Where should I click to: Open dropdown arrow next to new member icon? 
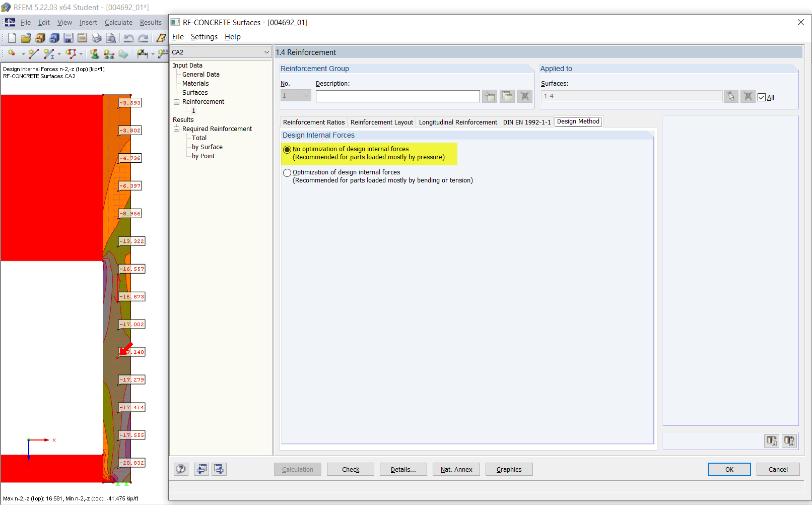(59, 54)
